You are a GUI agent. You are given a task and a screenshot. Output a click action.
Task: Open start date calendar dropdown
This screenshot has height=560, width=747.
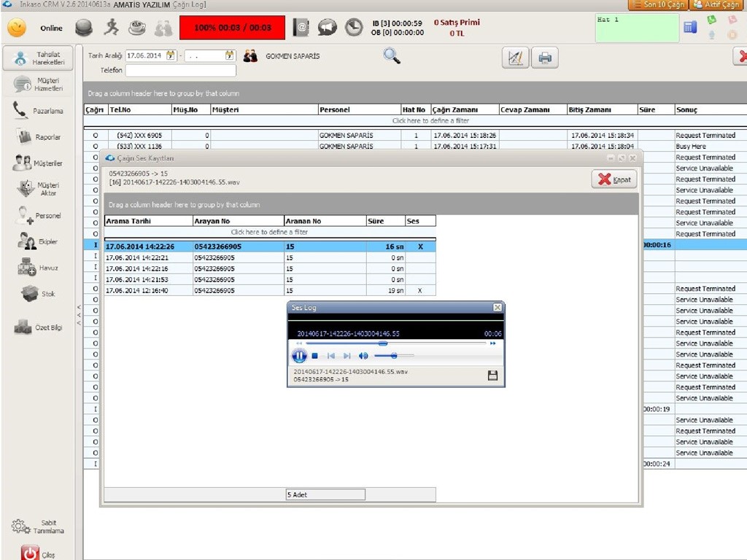click(171, 55)
